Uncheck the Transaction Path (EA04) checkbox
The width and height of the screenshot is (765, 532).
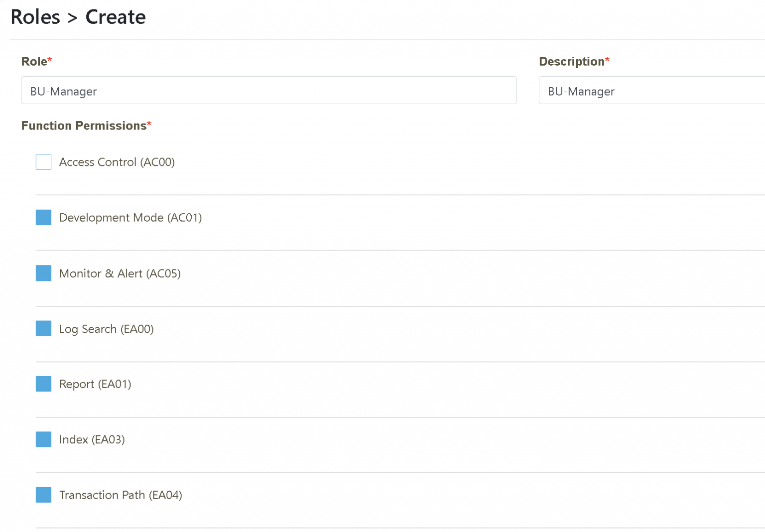[x=43, y=495]
